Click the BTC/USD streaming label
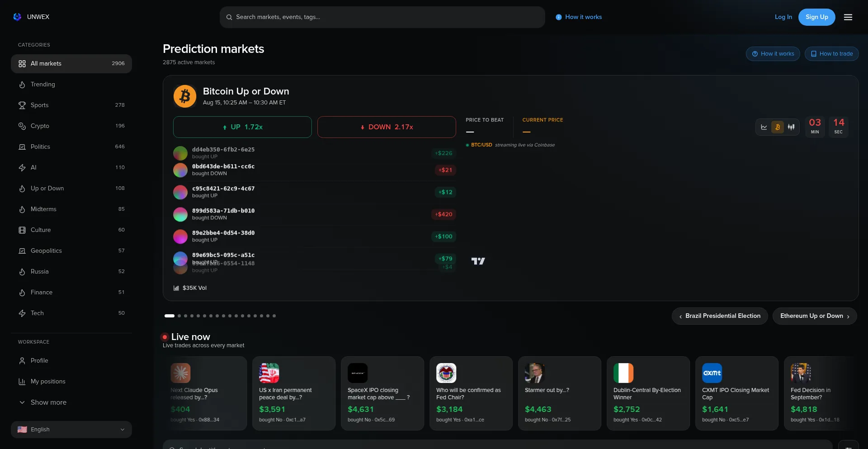 (481, 145)
